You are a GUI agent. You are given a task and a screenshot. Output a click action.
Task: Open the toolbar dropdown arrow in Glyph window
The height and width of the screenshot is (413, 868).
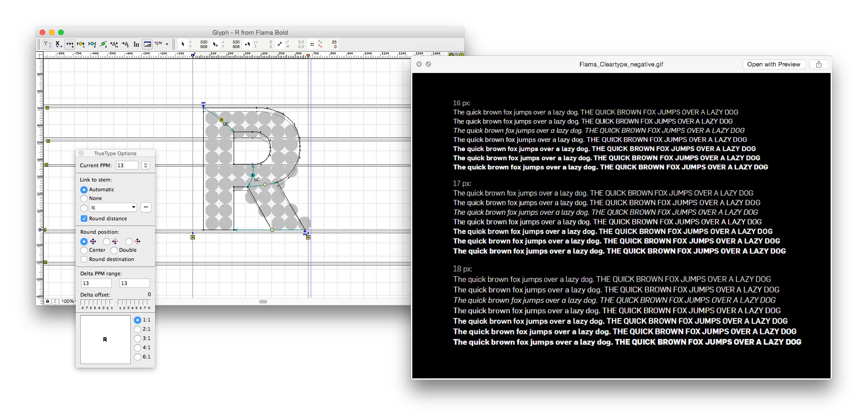coord(167,44)
